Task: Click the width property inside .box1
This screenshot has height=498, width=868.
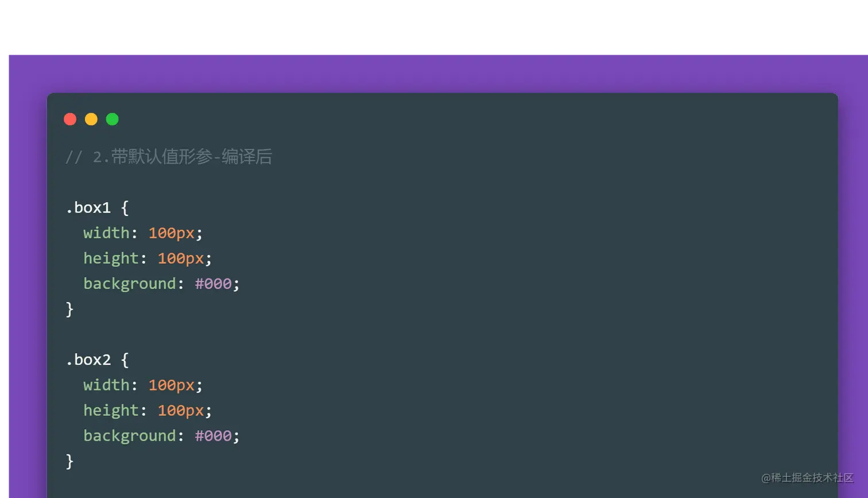Action: pos(106,233)
